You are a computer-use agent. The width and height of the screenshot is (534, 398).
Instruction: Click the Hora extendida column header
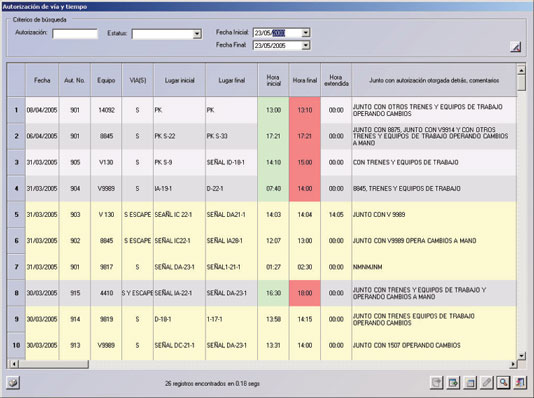tap(336, 80)
